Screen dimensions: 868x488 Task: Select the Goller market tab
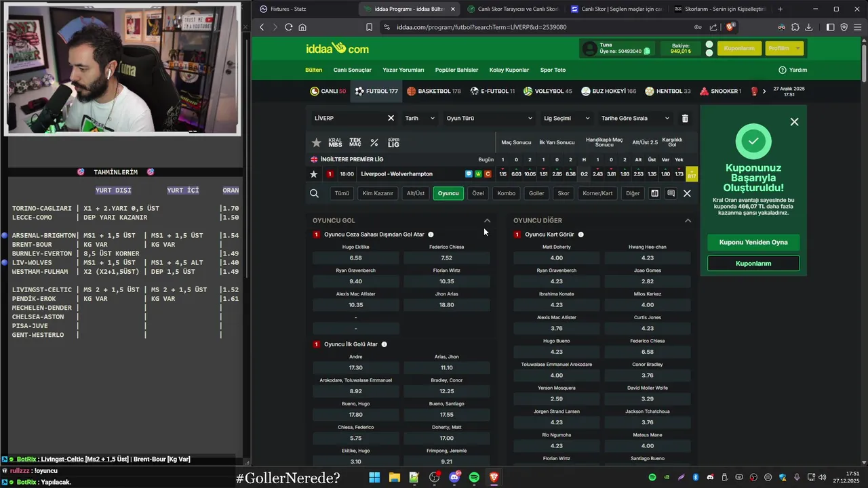(536, 193)
